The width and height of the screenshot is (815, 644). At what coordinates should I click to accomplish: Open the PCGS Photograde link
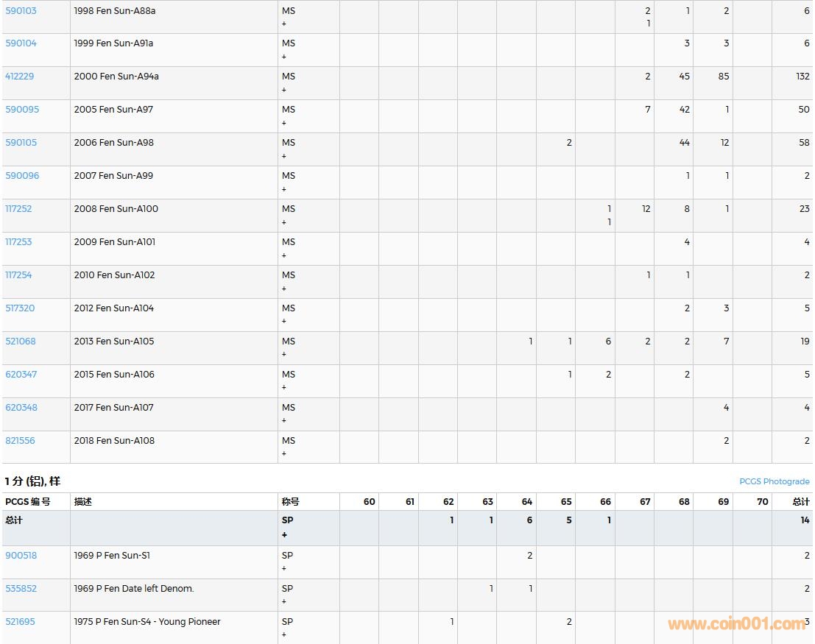[774, 481]
